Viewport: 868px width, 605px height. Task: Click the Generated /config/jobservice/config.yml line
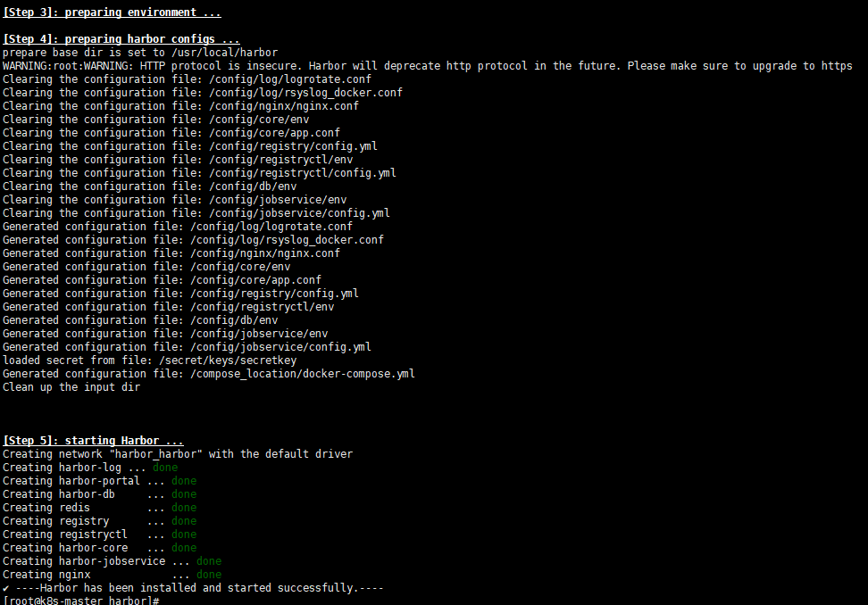click(187, 347)
